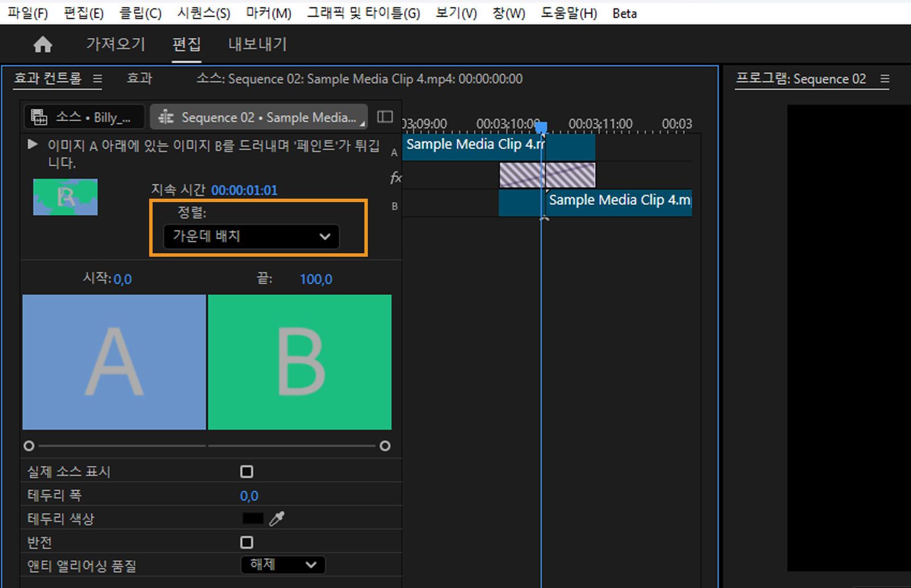
Task: Play the transition preview triangle
Action: (x=32, y=145)
